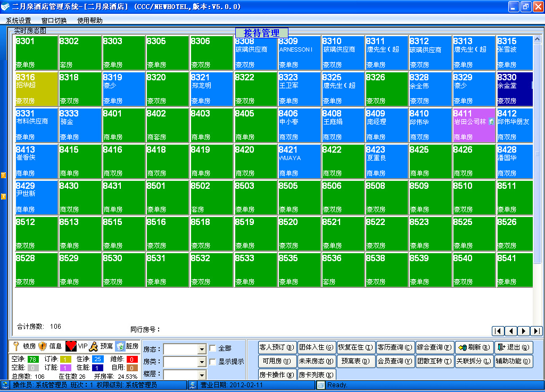Select room 8429 尹世新 tile
This screenshot has height=392, width=545.
[x=36, y=197]
